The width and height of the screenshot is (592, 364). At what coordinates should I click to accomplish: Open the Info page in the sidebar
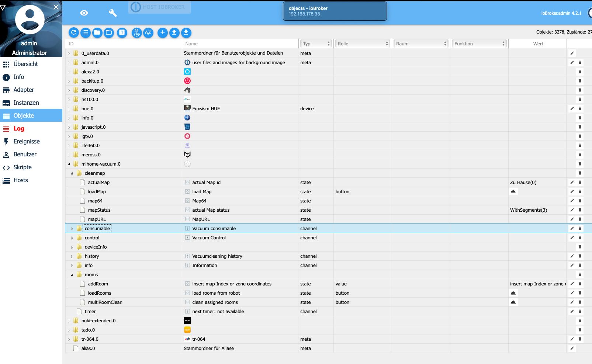[x=31, y=77]
